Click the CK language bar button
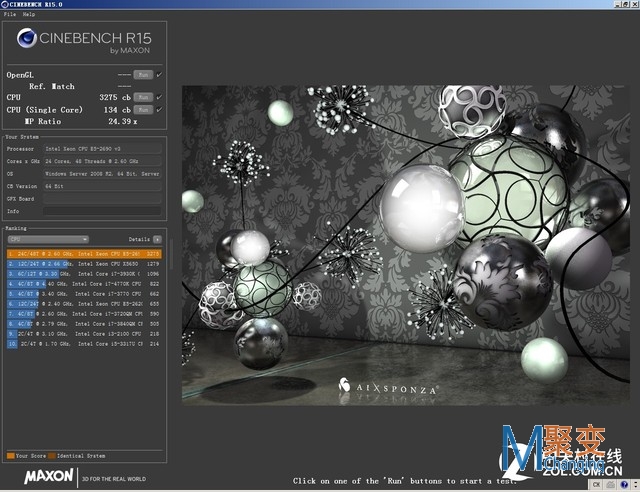The height and width of the screenshot is (492, 640). 596,485
